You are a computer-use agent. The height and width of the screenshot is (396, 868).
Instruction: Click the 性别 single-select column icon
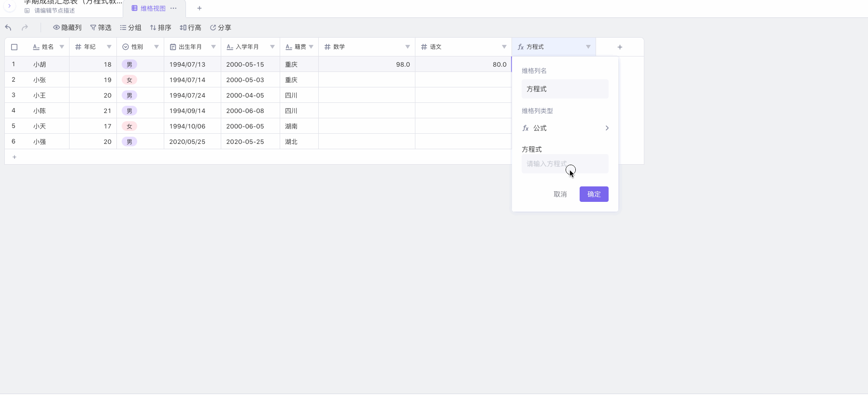(126, 47)
